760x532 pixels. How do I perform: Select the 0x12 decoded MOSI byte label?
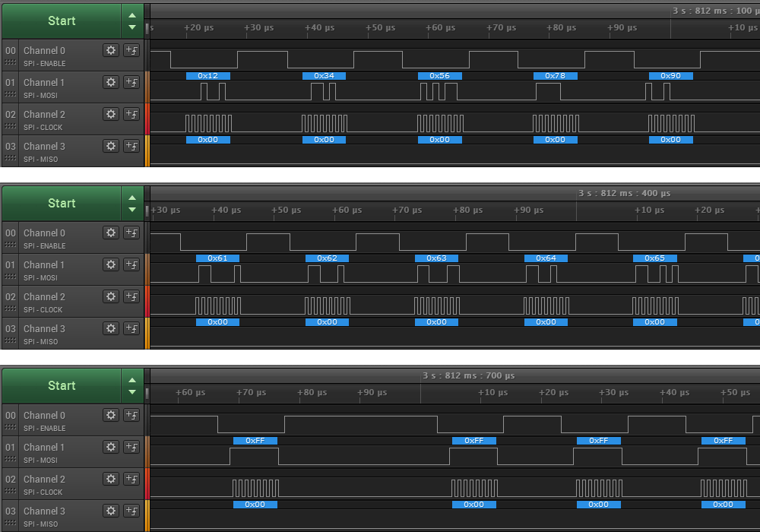tap(207, 76)
